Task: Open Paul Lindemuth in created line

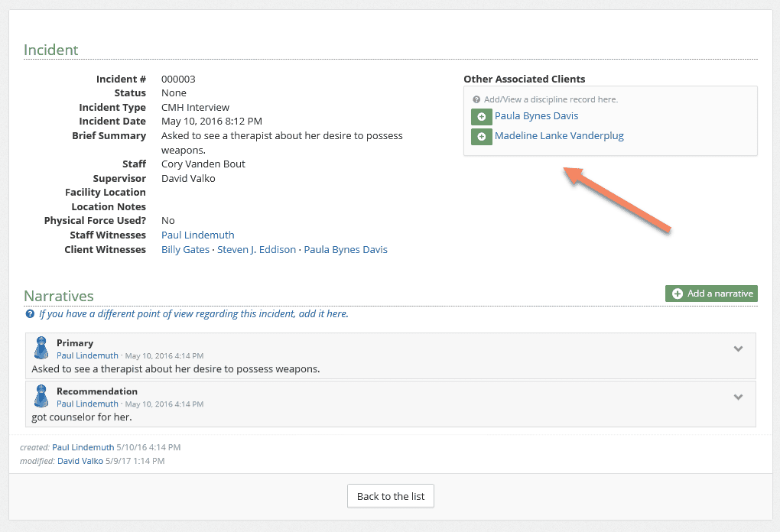Action: [x=83, y=447]
